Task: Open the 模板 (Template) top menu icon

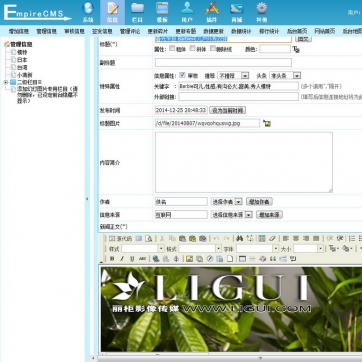Action: pyautogui.click(x=162, y=12)
